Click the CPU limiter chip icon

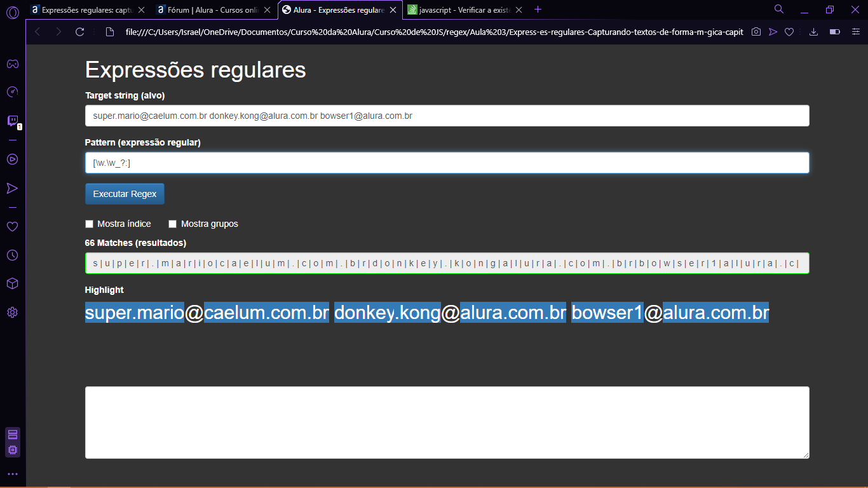(12, 450)
